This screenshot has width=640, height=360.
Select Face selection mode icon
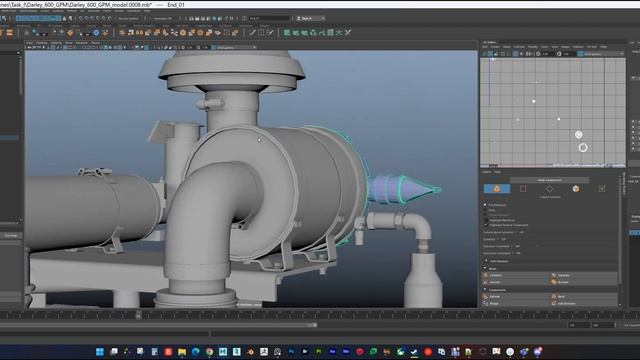tap(576, 189)
